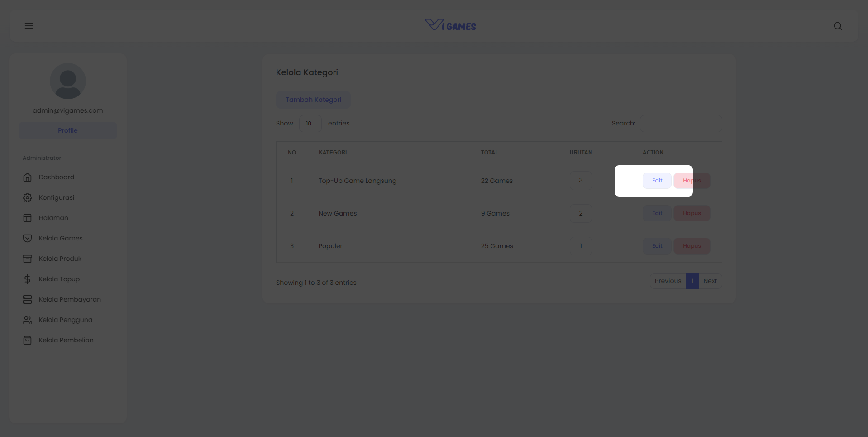This screenshot has height=437, width=868.
Task: Select pagination page 1
Action: pos(692,281)
